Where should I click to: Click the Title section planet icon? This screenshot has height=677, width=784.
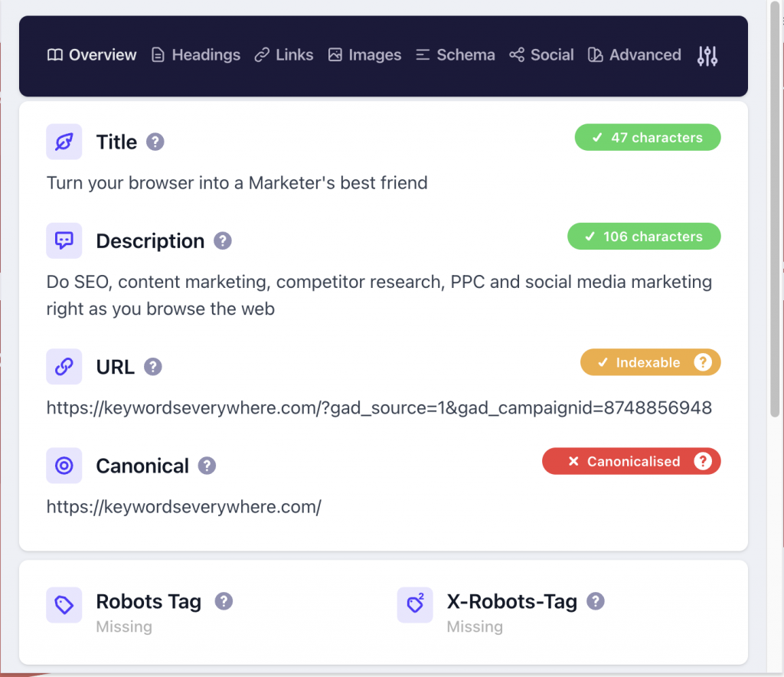tap(64, 142)
